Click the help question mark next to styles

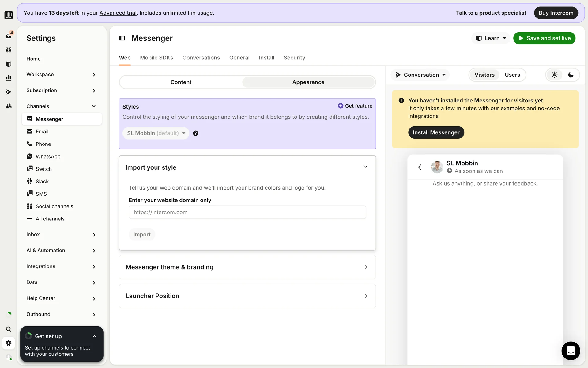(195, 133)
